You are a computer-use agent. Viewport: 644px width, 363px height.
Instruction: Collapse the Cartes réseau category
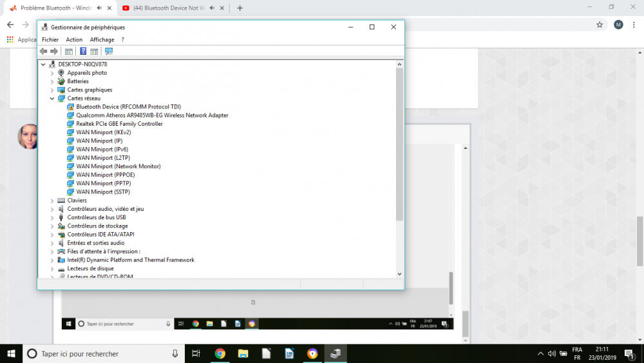coord(52,99)
